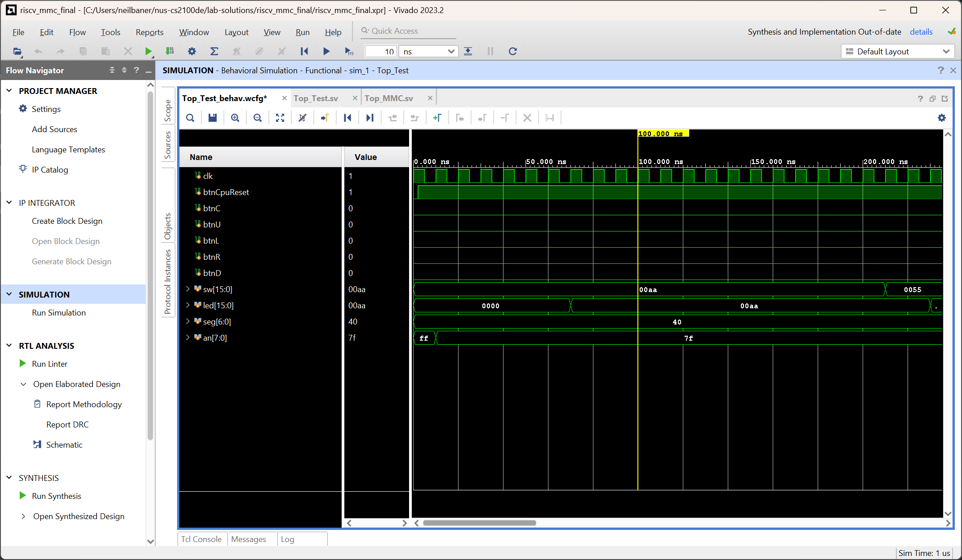Click the Relaunch Simulation refresh icon

point(512,51)
